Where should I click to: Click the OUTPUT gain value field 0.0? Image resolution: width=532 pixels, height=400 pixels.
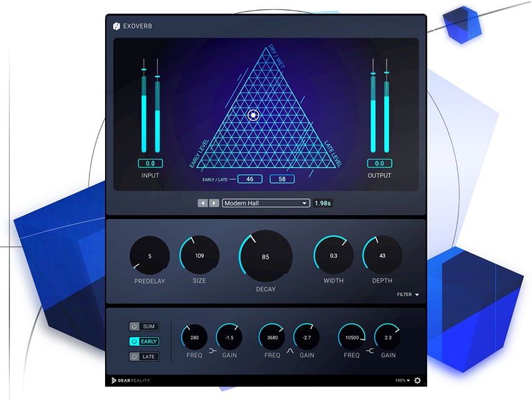click(x=380, y=164)
